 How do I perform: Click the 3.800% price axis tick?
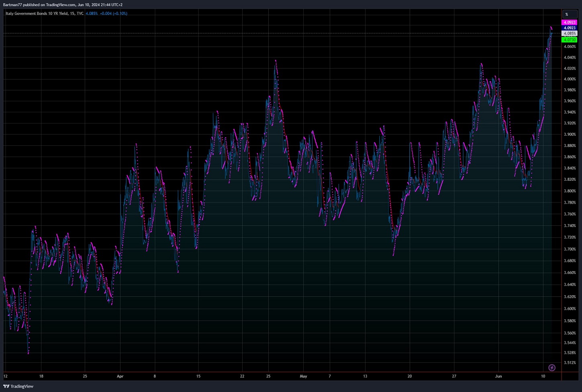570,191
